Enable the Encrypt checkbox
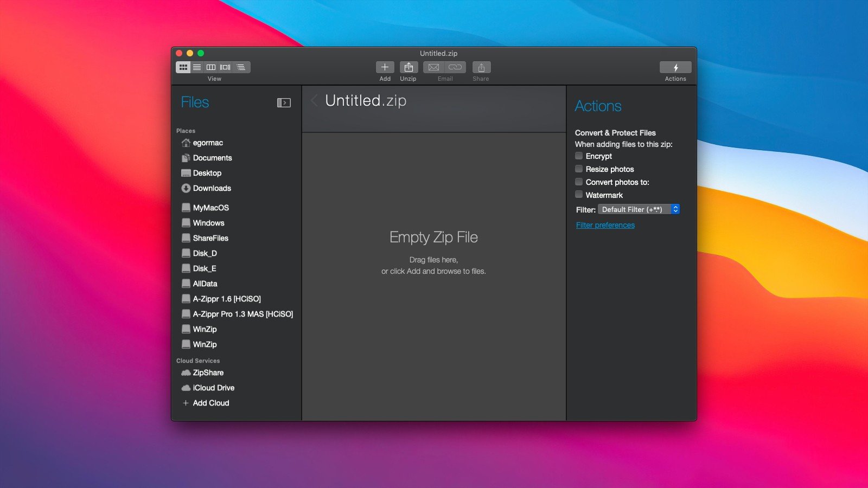The width and height of the screenshot is (868, 488). tap(579, 156)
